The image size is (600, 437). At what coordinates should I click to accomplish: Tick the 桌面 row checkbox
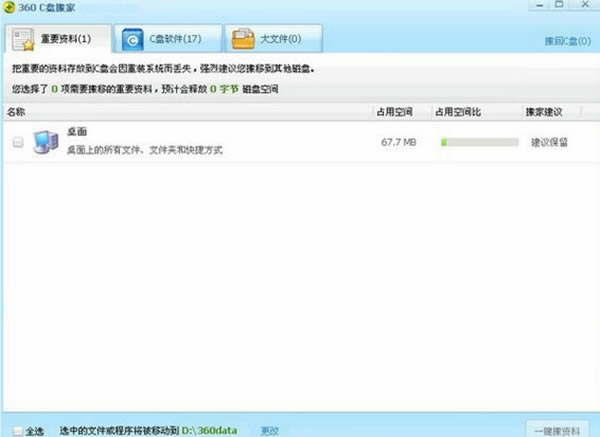[x=18, y=142]
